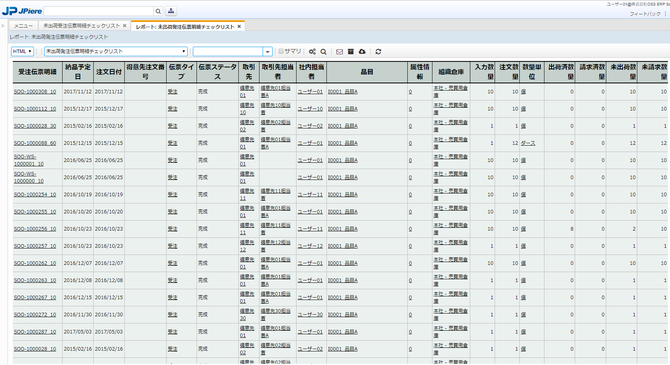Open order line SOO-1000112_10 link

pos(35,109)
